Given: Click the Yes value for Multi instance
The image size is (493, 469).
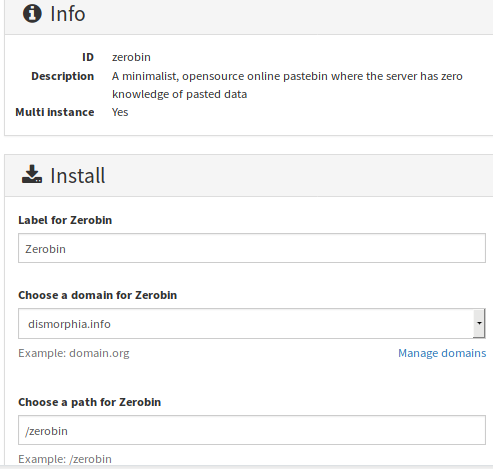Looking at the screenshot, I should click(x=120, y=112).
